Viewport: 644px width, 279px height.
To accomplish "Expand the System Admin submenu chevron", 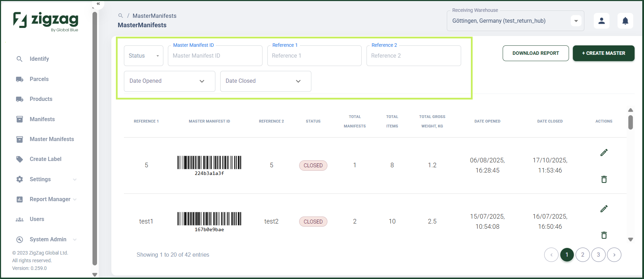I will coord(75,240).
